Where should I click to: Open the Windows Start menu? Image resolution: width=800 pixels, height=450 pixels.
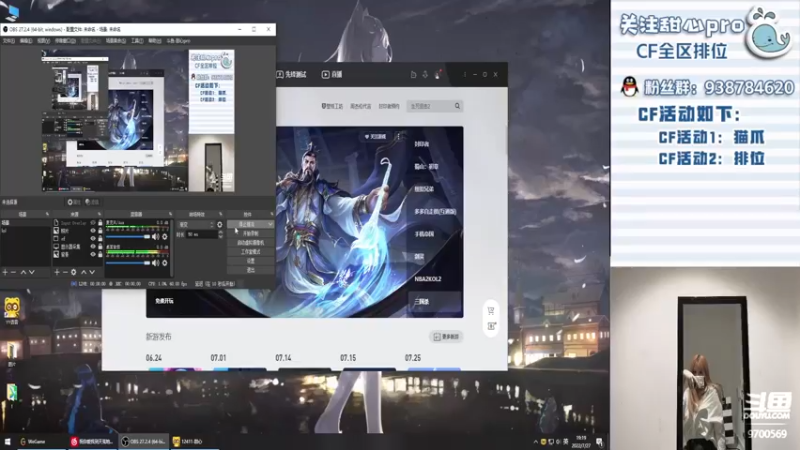pyautogui.click(x=7, y=442)
